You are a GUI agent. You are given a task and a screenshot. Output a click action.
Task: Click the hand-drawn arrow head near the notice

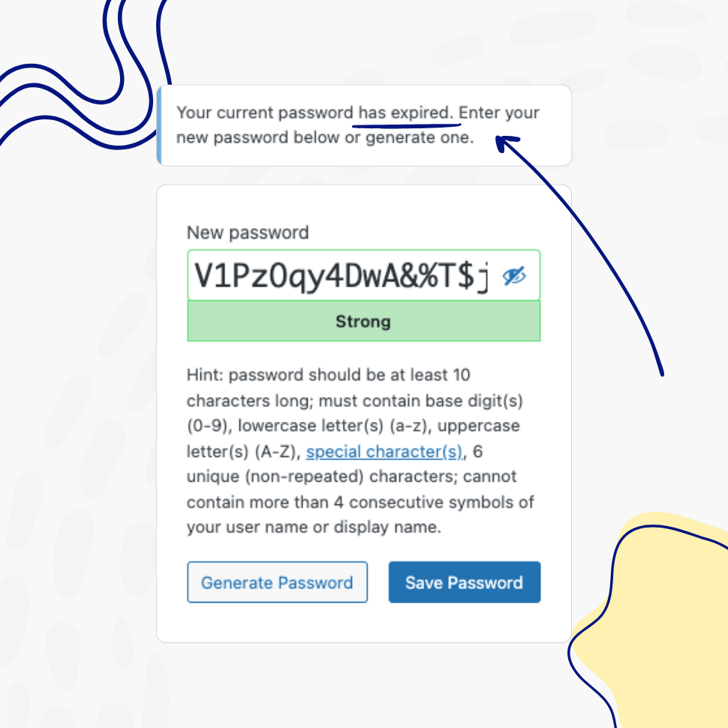pos(505,142)
